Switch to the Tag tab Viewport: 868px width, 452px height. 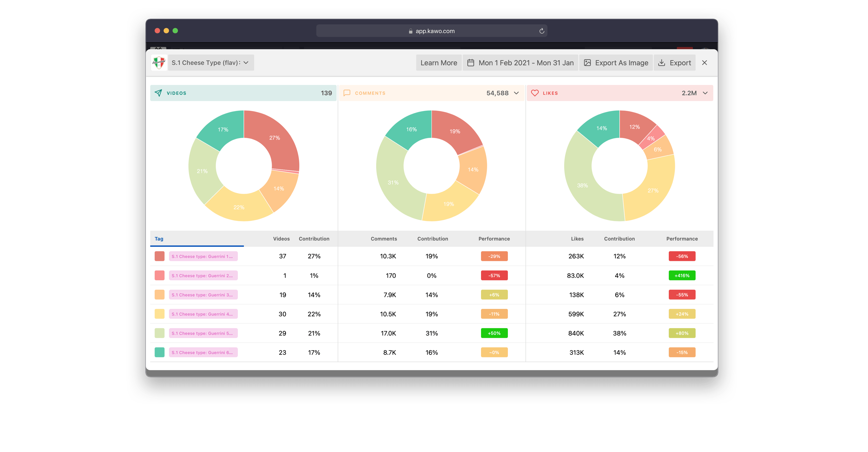[x=159, y=238]
